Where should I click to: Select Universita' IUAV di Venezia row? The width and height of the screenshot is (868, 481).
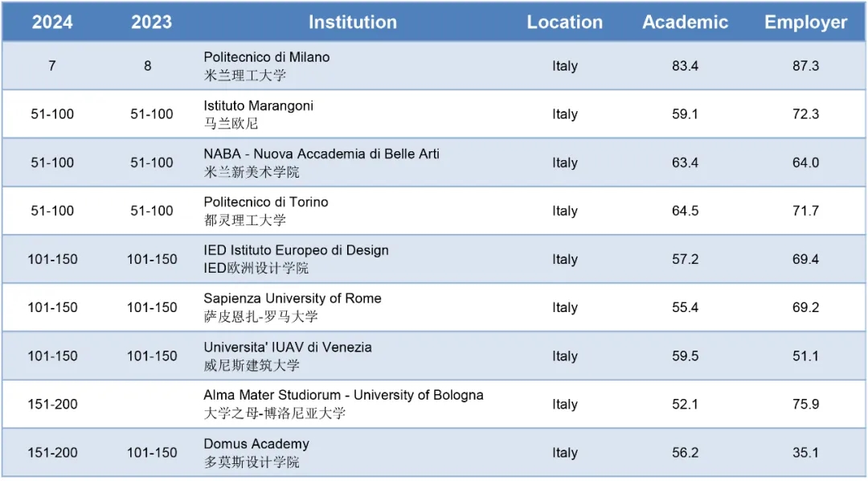pyautogui.click(x=434, y=356)
